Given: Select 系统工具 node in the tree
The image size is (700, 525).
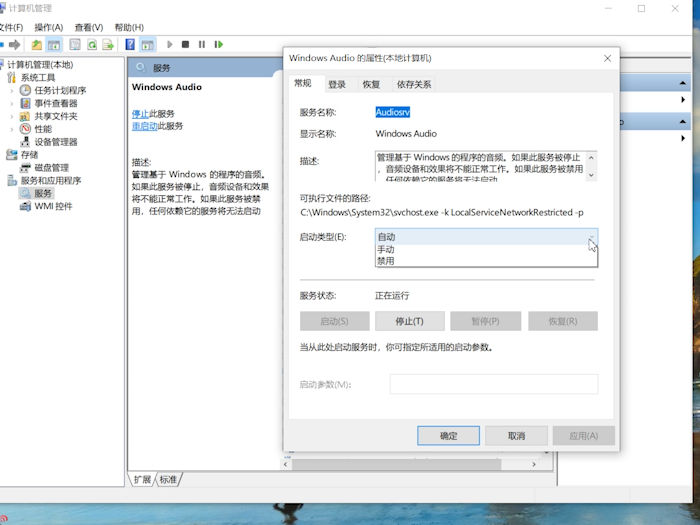Looking at the screenshot, I should click(x=38, y=78).
